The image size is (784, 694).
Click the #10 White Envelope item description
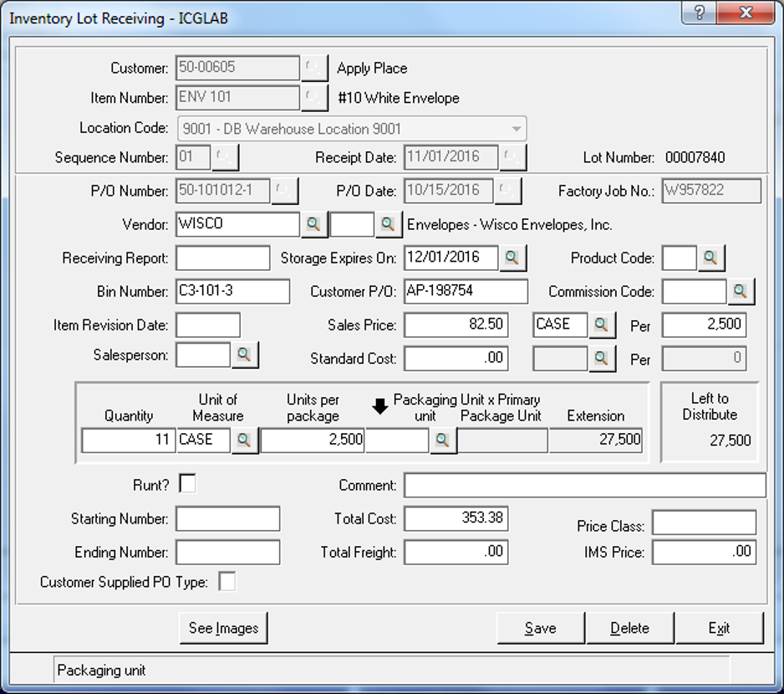pyautogui.click(x=399, y=98)
